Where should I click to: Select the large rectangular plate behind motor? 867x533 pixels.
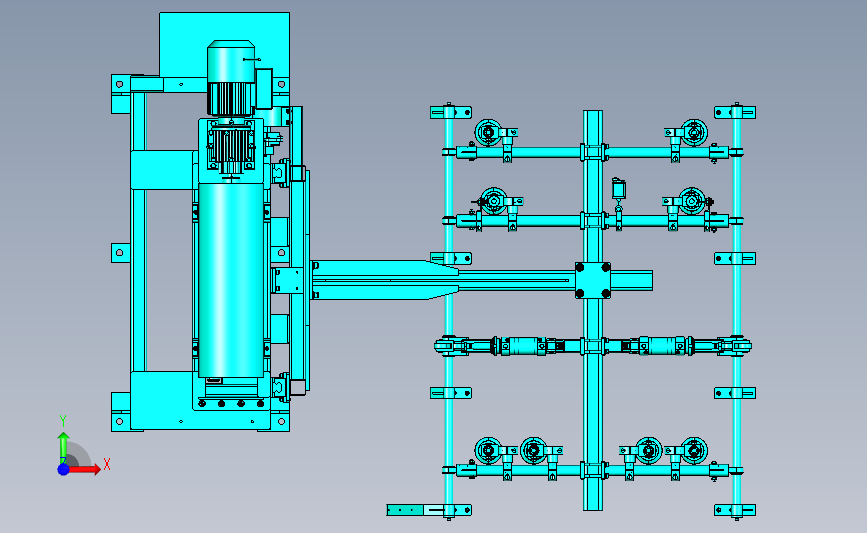[224, 44]
